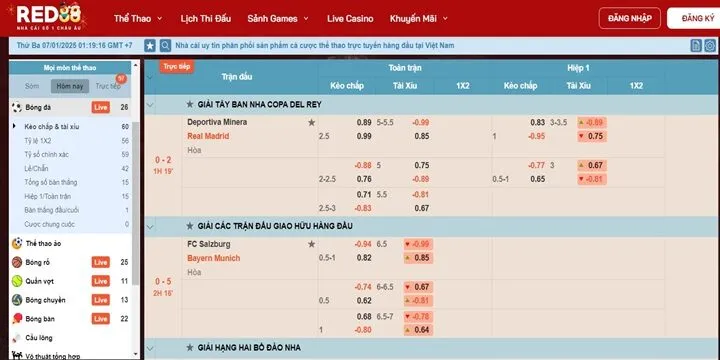
Task: Select the Bóng chuyền volleyball icon
Action: pos(17,300)
